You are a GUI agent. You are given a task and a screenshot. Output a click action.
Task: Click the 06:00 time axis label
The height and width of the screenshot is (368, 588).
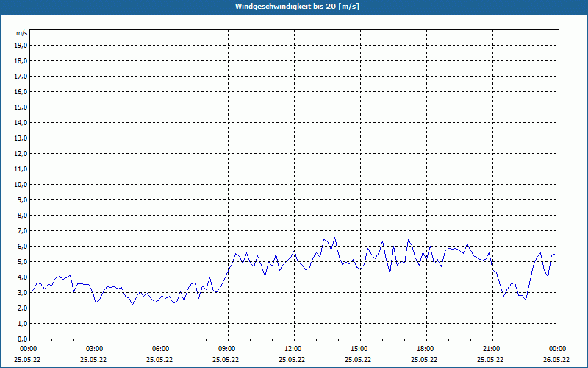pos(162,349)
